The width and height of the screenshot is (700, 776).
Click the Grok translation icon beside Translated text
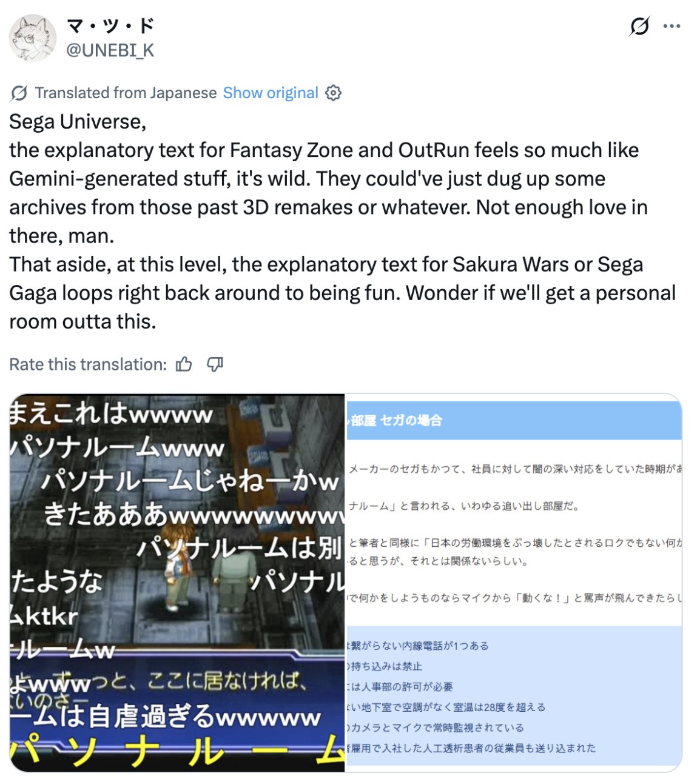click(x=19, y=93)
